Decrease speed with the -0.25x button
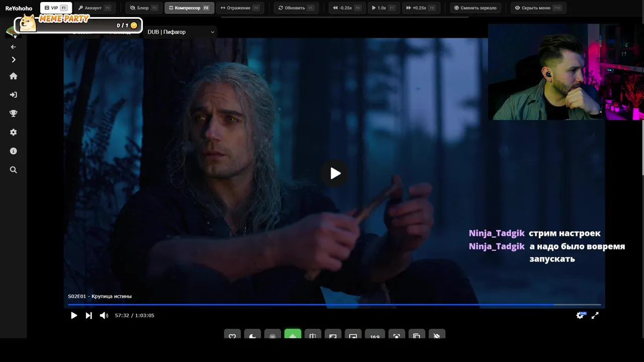Screen dimensions: 644x362 (x=347, y=8)
